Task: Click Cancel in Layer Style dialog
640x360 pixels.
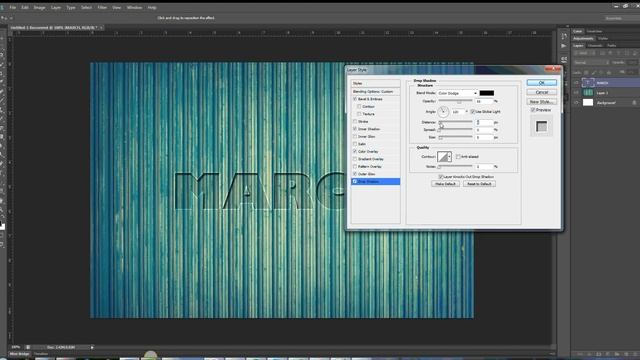Action: 542,92
